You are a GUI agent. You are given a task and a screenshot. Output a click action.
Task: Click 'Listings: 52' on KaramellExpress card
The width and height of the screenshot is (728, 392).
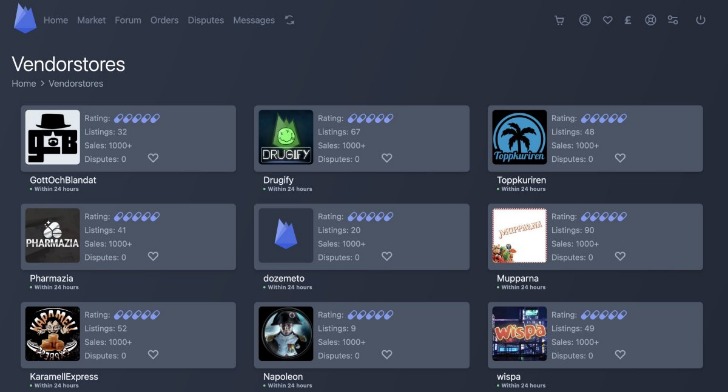pos(106,328)
